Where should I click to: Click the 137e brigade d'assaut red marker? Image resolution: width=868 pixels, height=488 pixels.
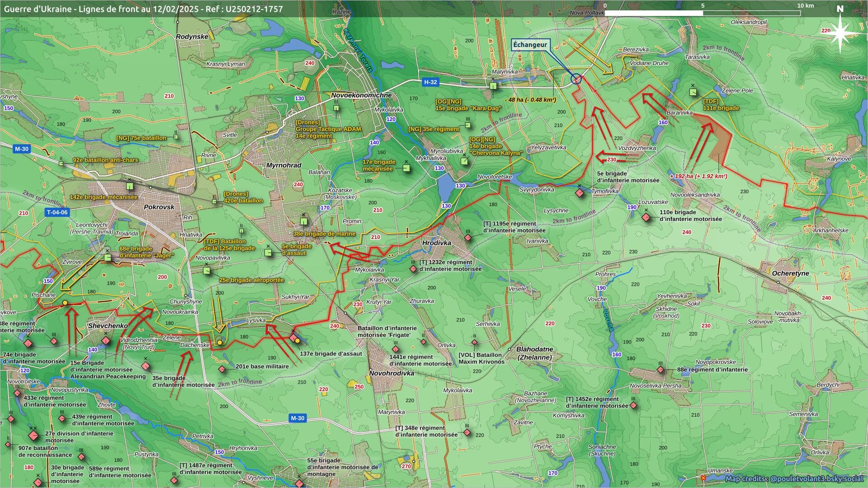(x=293, y=338)
